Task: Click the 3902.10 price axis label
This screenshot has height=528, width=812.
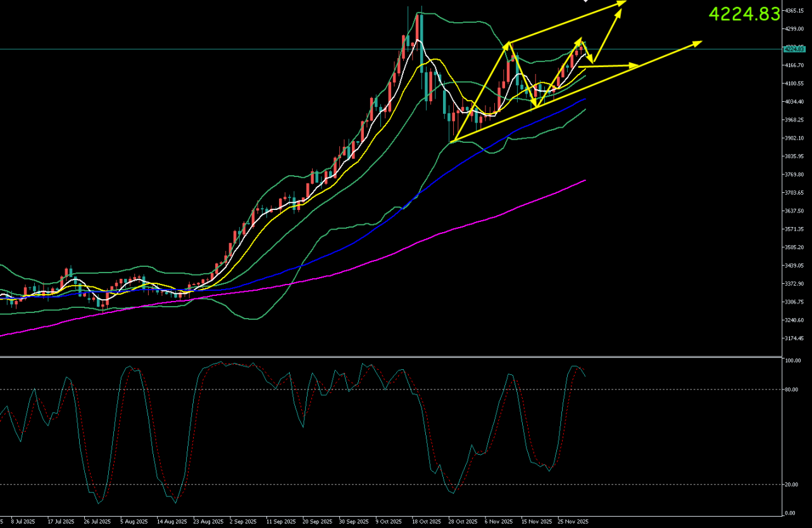Action: pyautogui.click(x=794, y=138)
